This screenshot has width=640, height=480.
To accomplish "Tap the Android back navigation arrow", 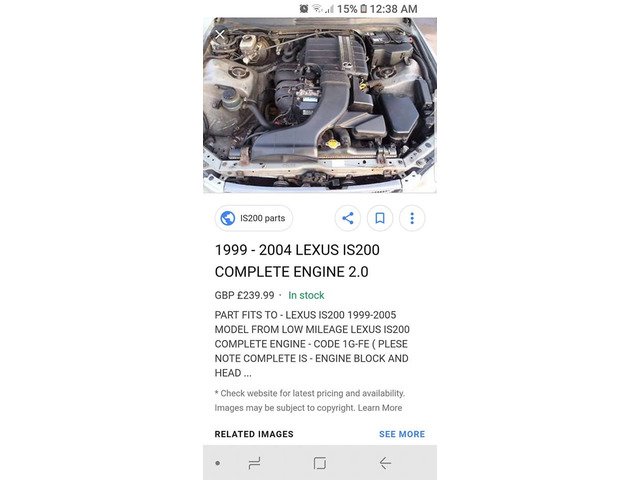I will pos(385,463).
